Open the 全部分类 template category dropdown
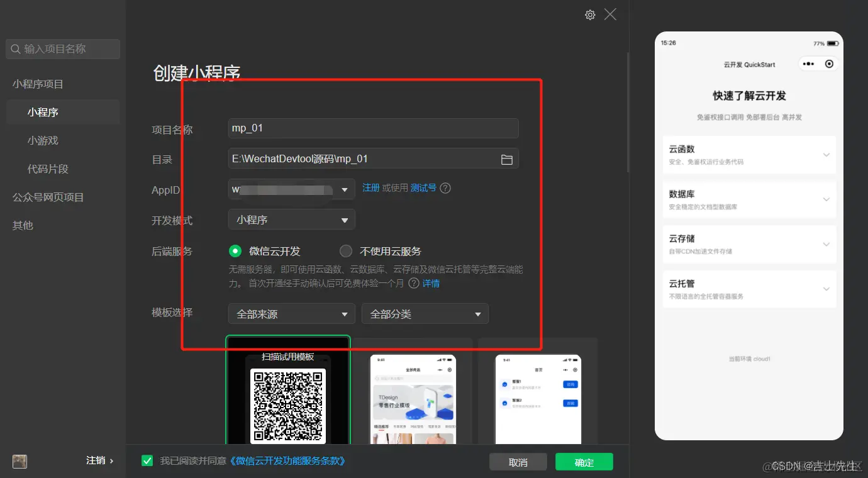This screenshot has width=868, height=478. tap(425, 313)
